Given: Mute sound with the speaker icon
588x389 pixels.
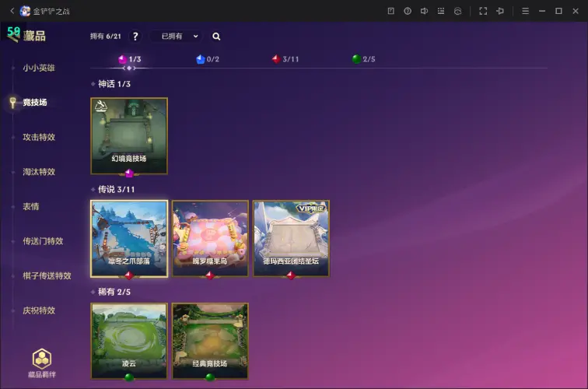Looking at the screenshot, I should [x=424, y=11].
